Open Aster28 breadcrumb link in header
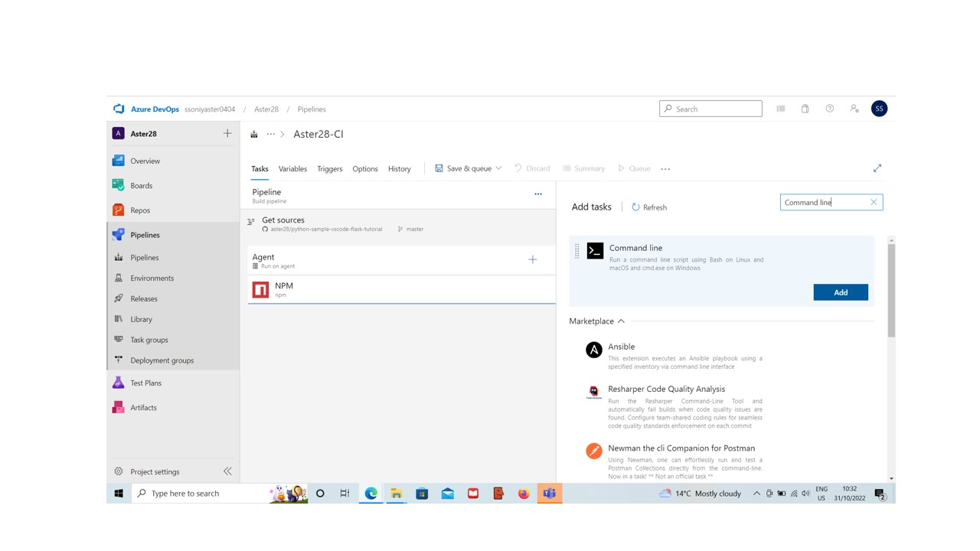 pos(266,109)
